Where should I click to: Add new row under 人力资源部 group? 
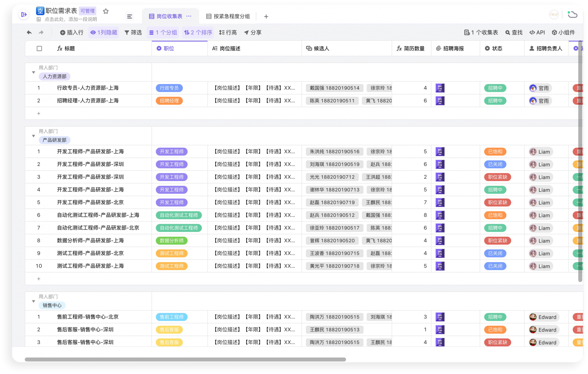click(39, 113)
